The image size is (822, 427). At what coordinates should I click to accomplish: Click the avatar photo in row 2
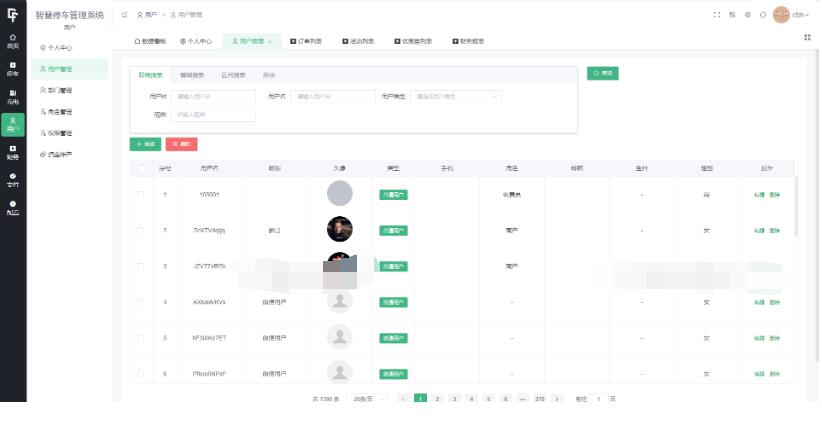(x=340, y=229)
